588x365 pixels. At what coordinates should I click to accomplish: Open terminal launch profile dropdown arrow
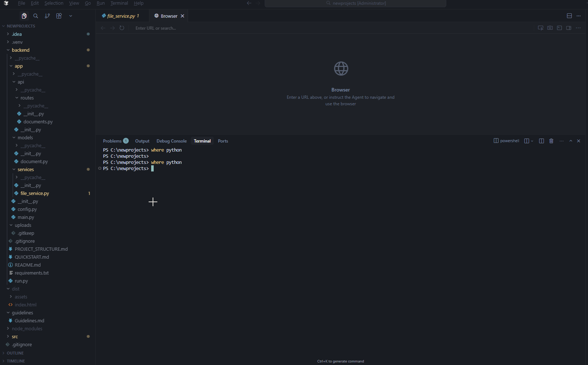tap(532, 141)
